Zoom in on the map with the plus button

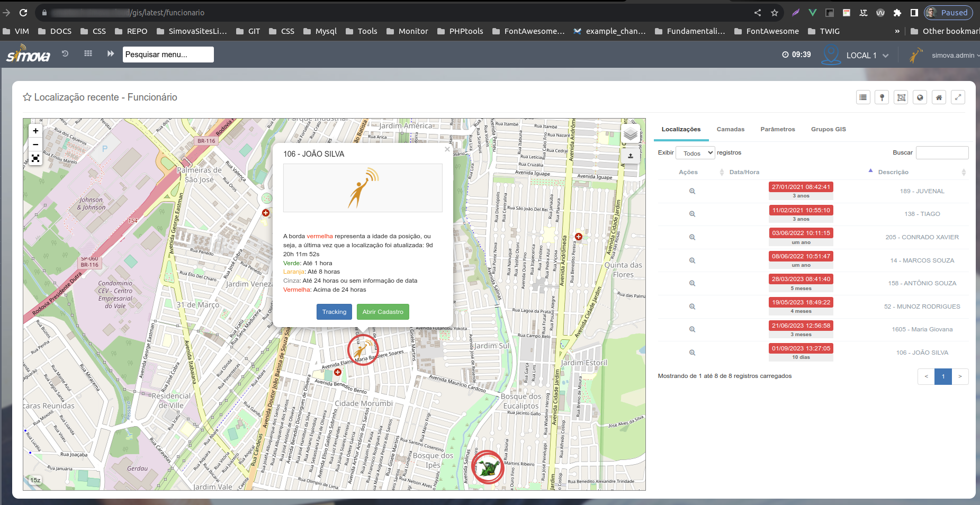[x=35, y=131]
